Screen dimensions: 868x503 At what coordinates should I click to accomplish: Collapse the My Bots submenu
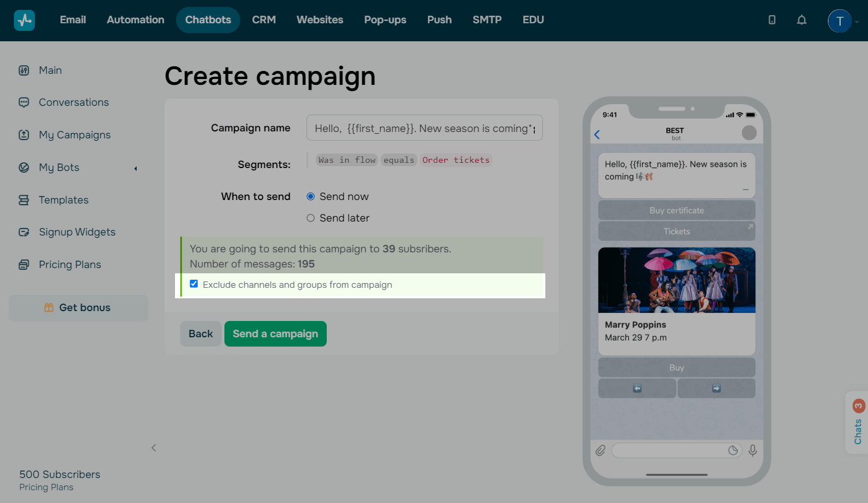pos(135,168)
